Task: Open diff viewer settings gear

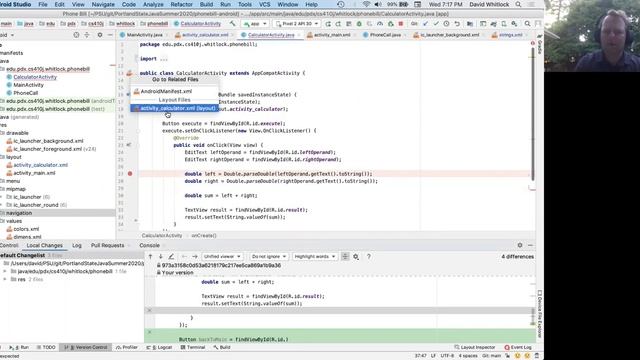Action: point(356,257)
